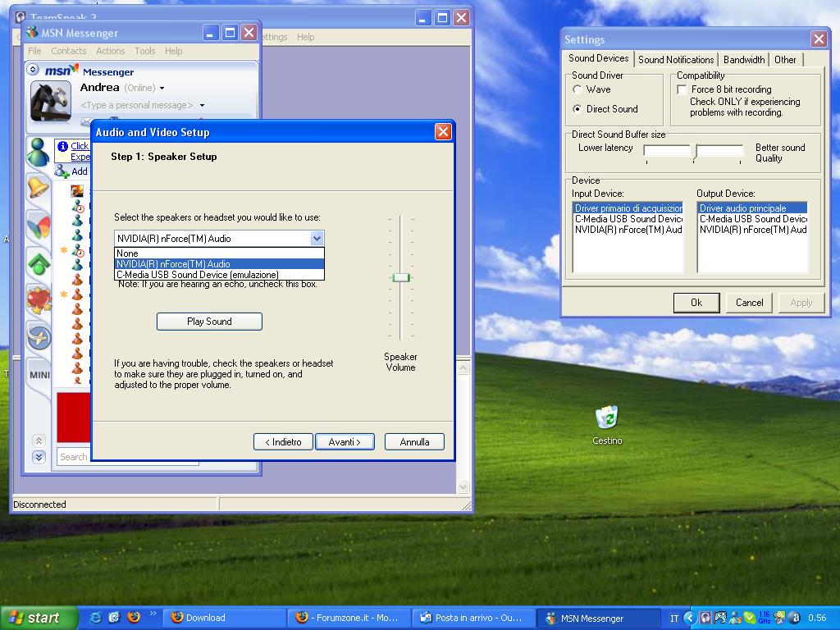Viewport: 840px width, 630px height.
Task: Switch to the Sound Notifications tab
Action: click(x=676, y=59)
